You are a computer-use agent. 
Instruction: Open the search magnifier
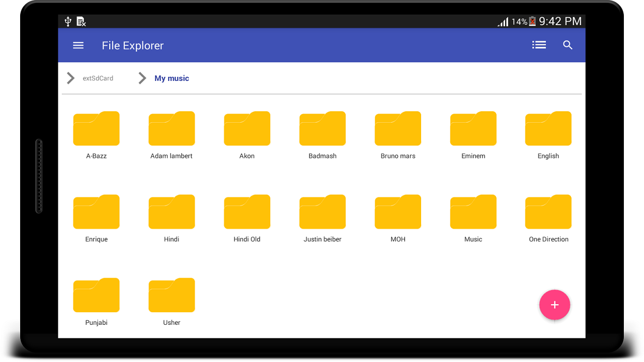pos(568,45)
